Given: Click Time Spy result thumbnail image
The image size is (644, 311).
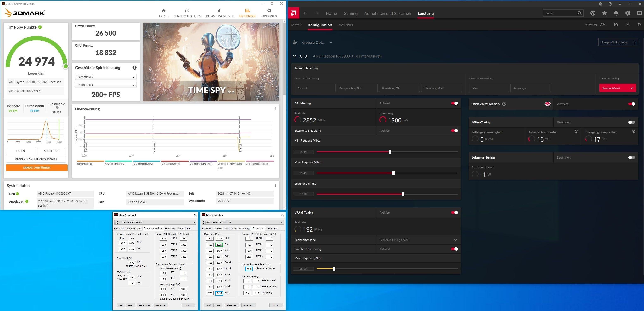Looking at the screenshot, I should coord(211,62).
